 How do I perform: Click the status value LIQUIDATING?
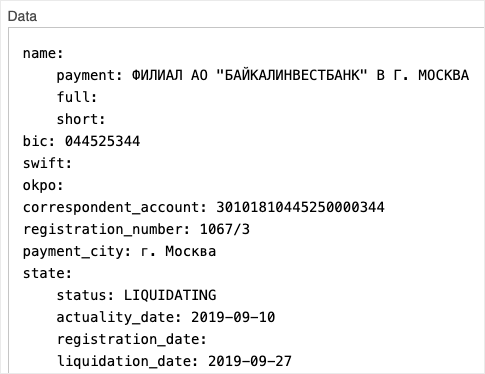[x=170, y=295]
